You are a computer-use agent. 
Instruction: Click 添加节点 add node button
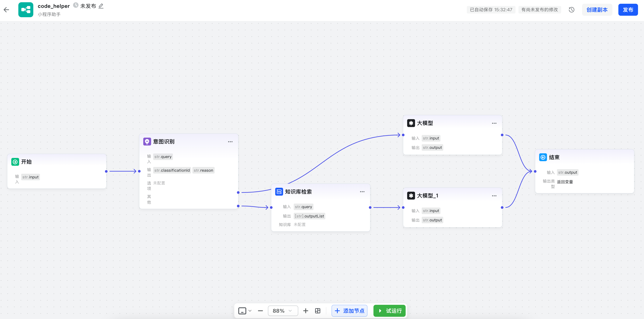[350, 311]
